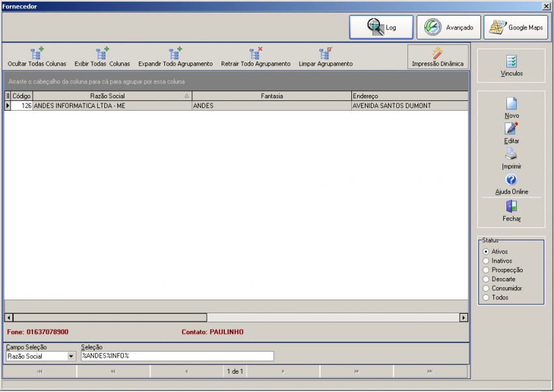Select the Todos status option

coord(486,298)
